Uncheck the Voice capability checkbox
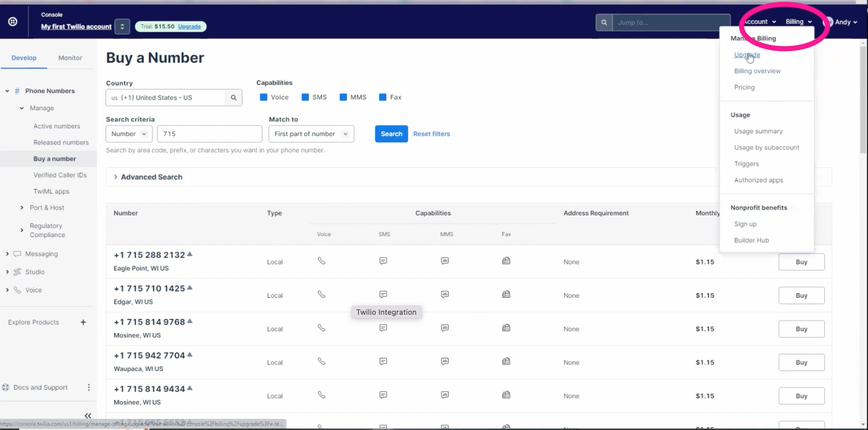Screen dimensions: 868x430 [264, 97]
